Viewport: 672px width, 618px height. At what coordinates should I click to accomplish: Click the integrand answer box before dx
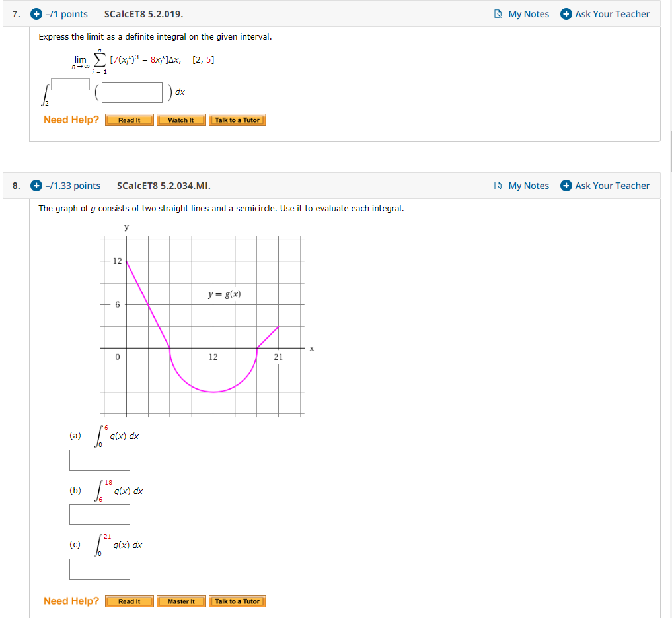tap(131, 92)
